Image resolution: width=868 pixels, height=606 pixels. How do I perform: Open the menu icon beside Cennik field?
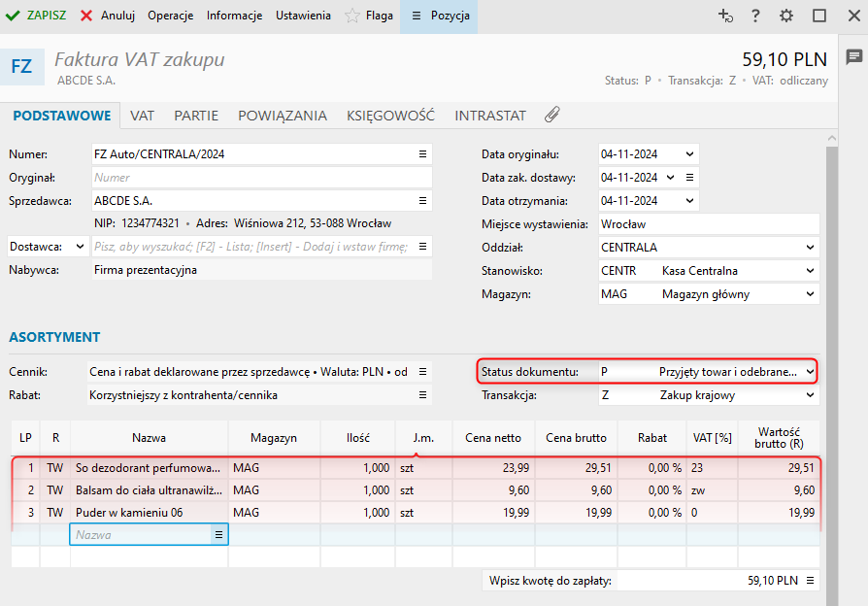click(x=422, y=372)
